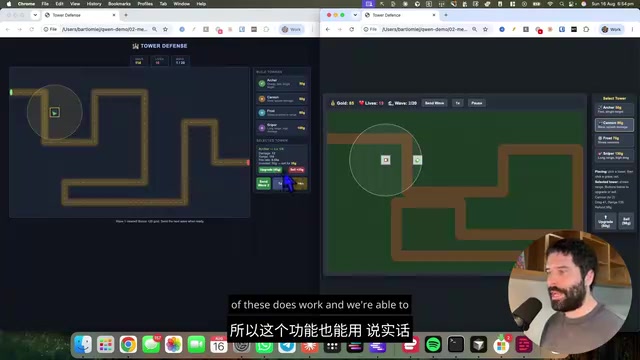
Task: Choose Frost 70g tower in right game panel
Action: pos(614,140)
